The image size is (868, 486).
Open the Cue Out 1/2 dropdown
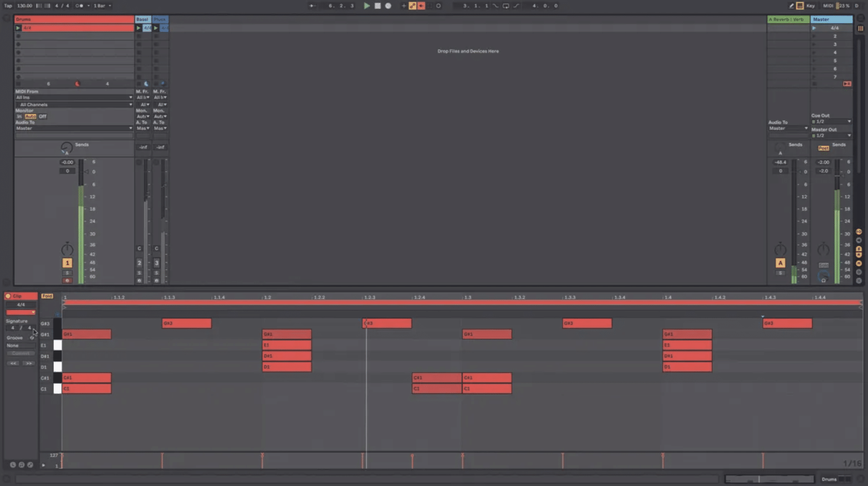coord(831,121)
